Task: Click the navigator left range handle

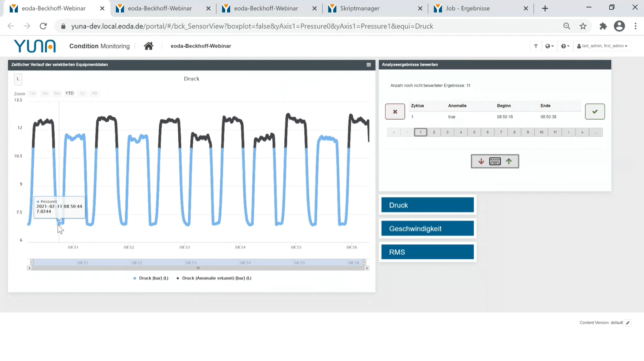Action: pyautogui.click(x=32, y=262)
